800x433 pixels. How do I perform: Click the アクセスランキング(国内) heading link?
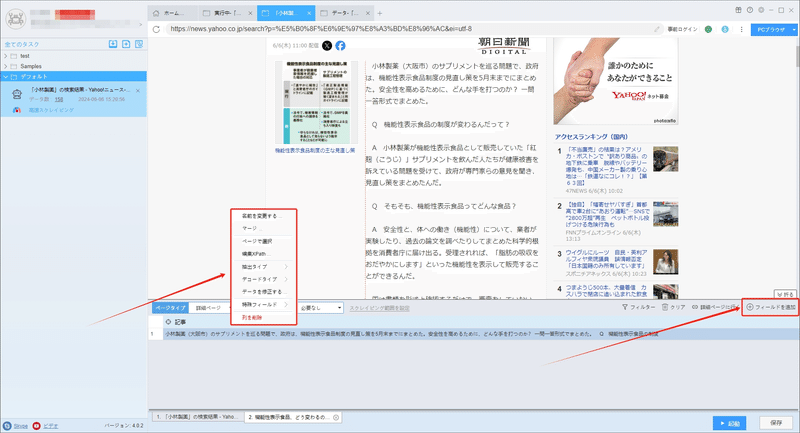(591, 137)
